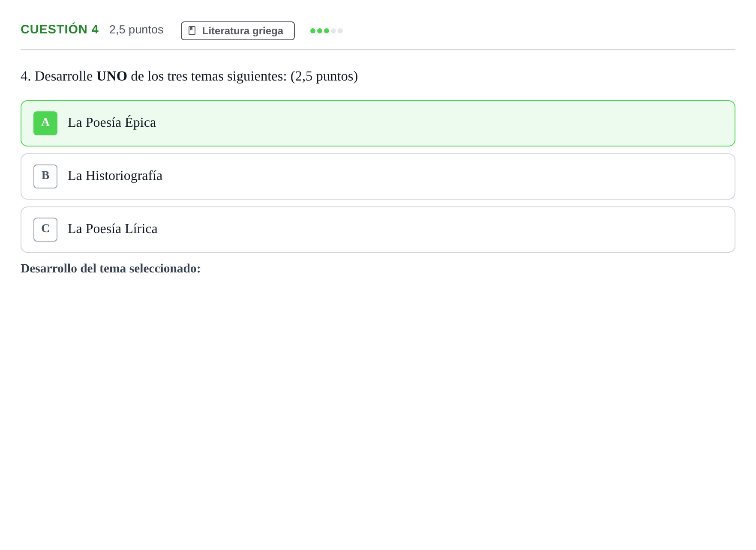Screen dimensions: 756x550
Task: Click the C letter badge
Action: click(x=45, y=230)
